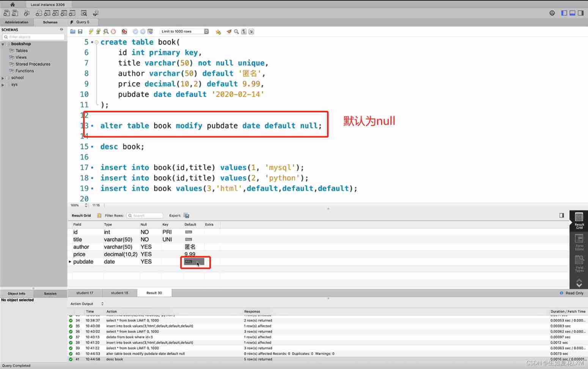Switch to the Administration tab
The width and height of the screenshot is (588, 369).
(x=17, y=22)
